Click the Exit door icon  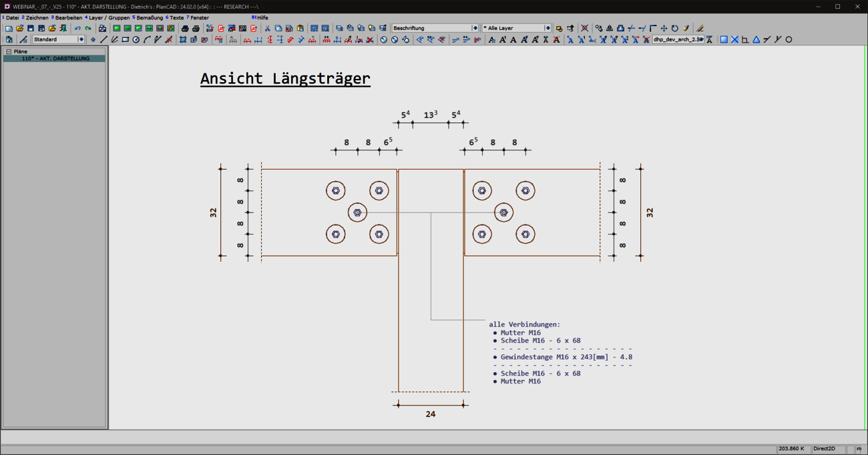(63, 29)
